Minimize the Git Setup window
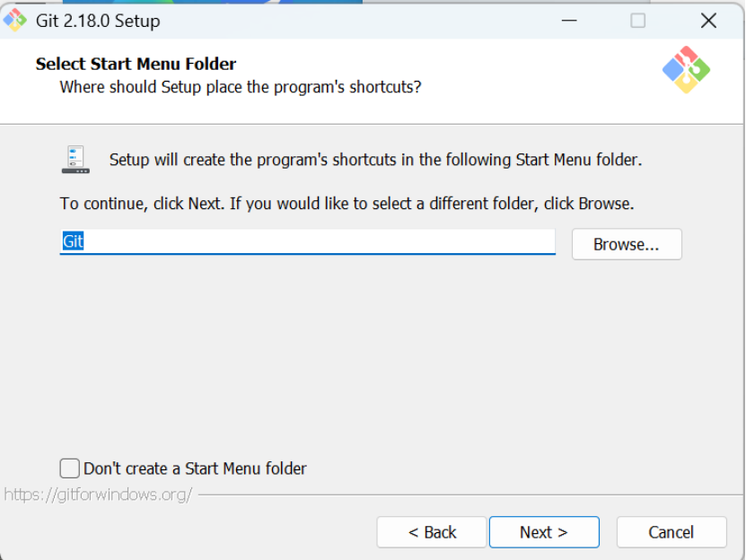Screen dimensions: 746x560 [569, 21]
